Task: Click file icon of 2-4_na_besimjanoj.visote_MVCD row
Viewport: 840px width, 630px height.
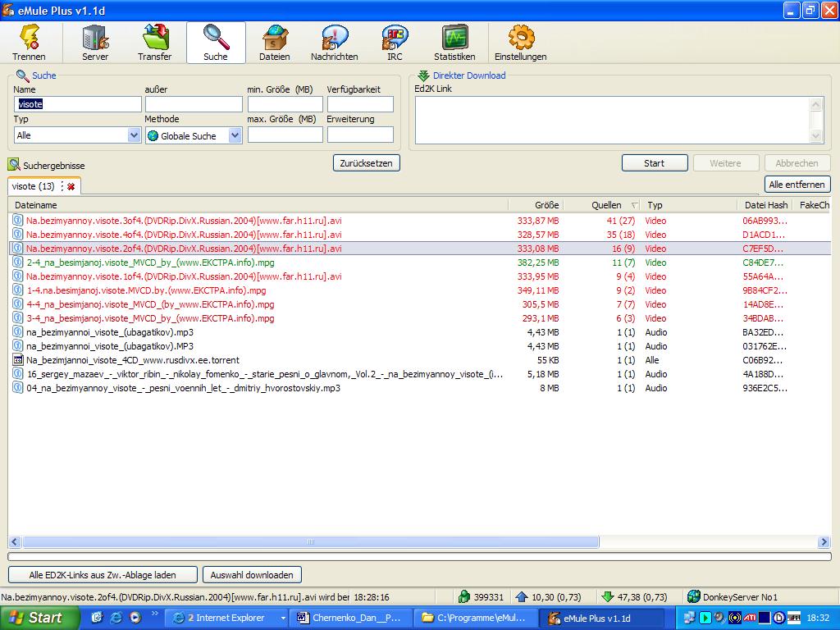Action: (x=18, y=262)
